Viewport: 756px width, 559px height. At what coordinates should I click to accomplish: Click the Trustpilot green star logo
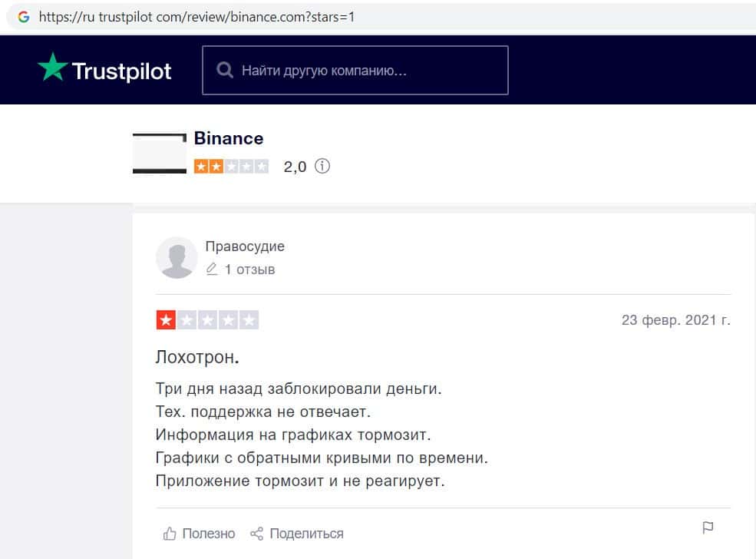point(52,68)
